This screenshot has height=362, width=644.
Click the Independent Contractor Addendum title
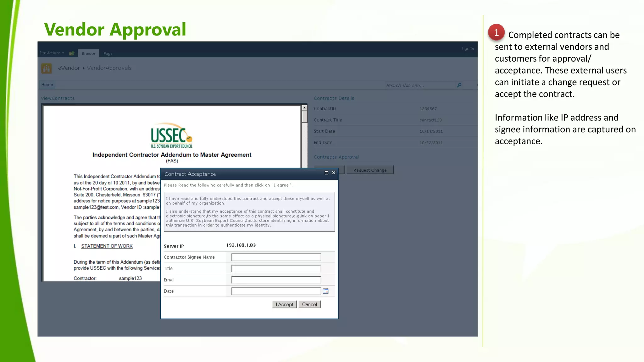click(172, 155)
